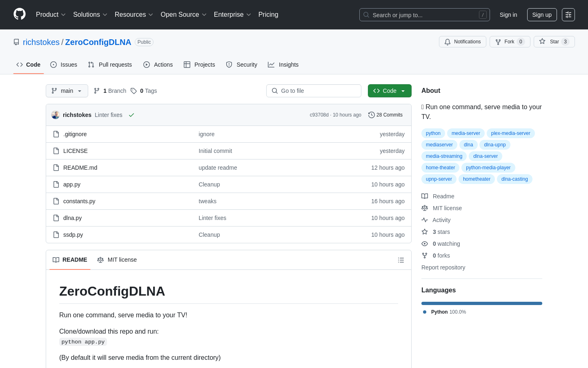This screenshot has width=588, height=368.
Task: Open the Activity link in sidebar
Action: click(x=436, y=220)
